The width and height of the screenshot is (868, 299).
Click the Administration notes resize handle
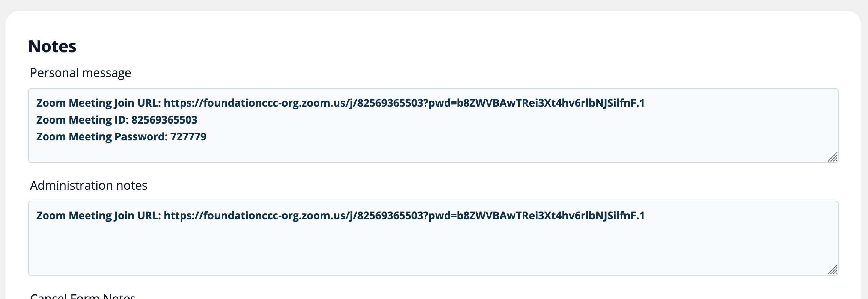point(832,270)
